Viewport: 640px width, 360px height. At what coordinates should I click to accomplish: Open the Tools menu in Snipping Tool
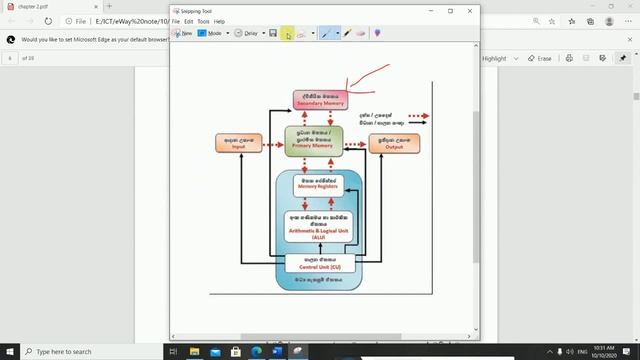203,22
